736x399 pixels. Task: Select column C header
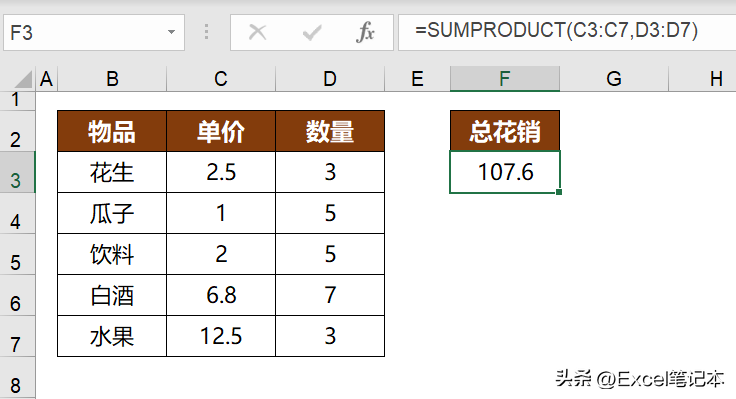221,79
